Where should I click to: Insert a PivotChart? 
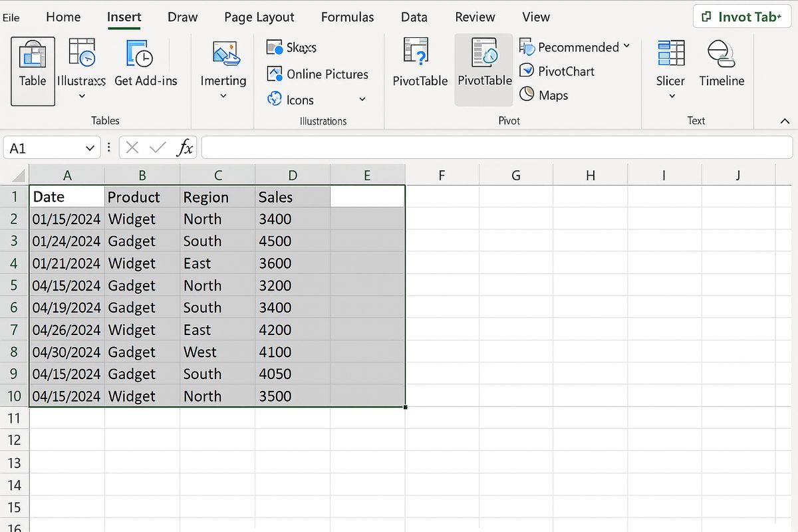pos(557,71)
